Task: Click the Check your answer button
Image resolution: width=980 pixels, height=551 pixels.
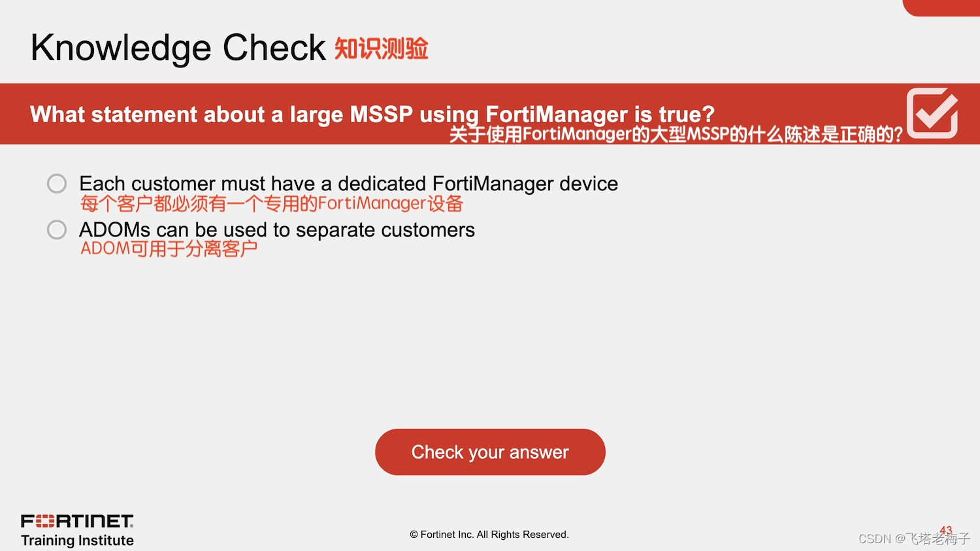Action: [x=490, y=452]
